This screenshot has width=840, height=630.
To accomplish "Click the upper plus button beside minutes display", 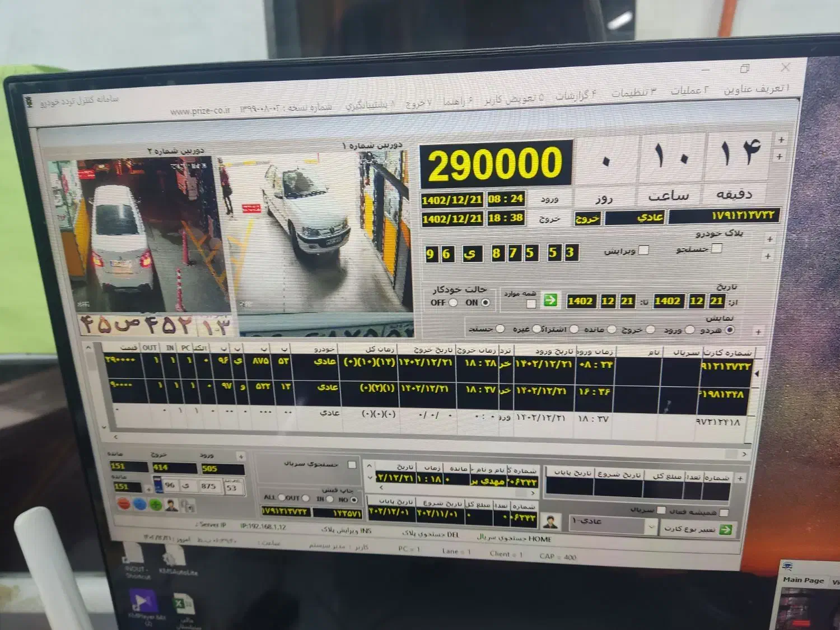I will tap(781, 140).
